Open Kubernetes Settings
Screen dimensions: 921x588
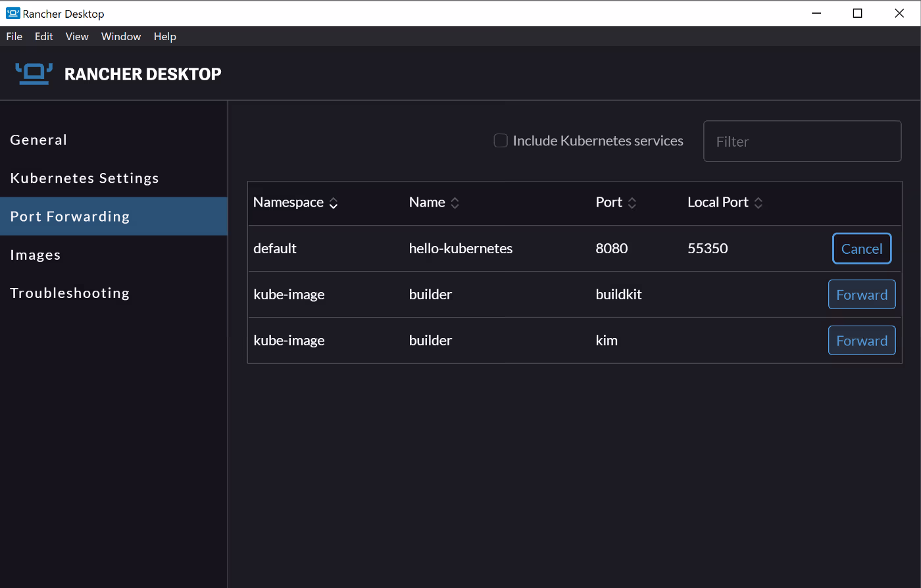point(84,178)
